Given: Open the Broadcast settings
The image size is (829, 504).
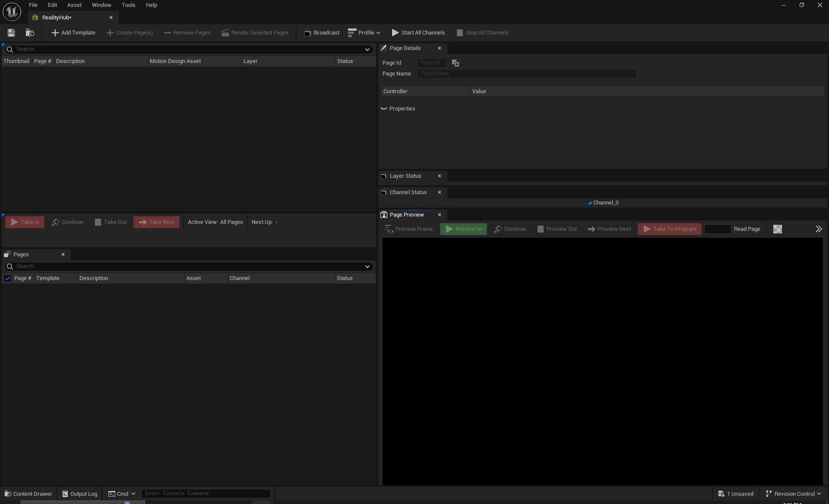Looking at the screenshot, I should (322, 33).
